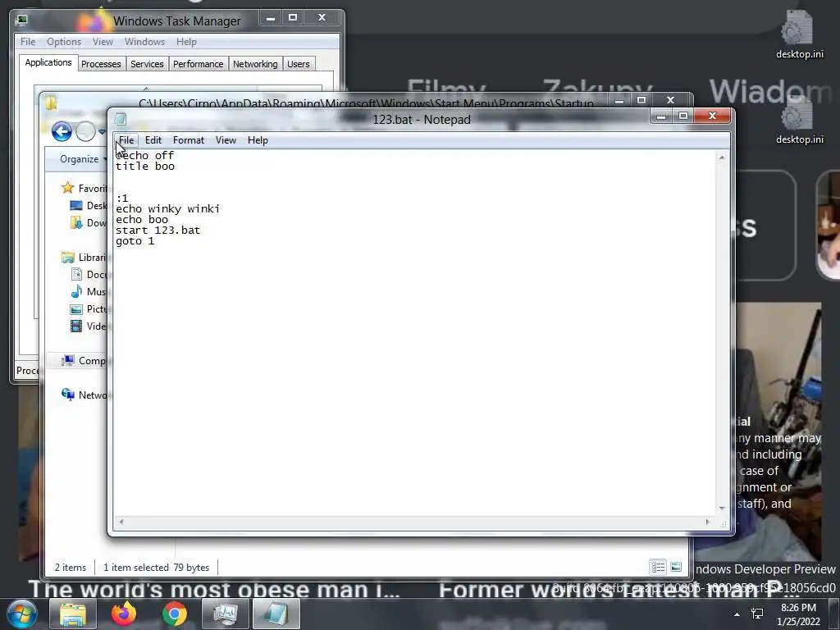
Task: Click Notepad horizontal scrollbar right arrow
Action: pos(707,522)
